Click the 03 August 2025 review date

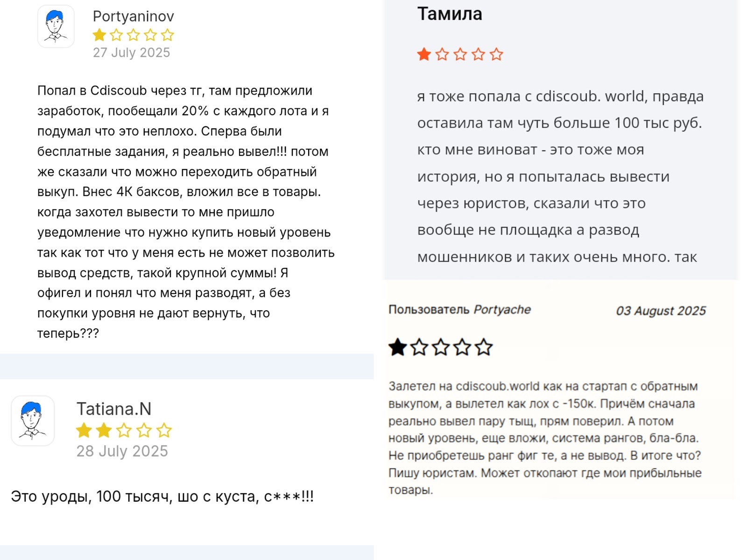661,311
